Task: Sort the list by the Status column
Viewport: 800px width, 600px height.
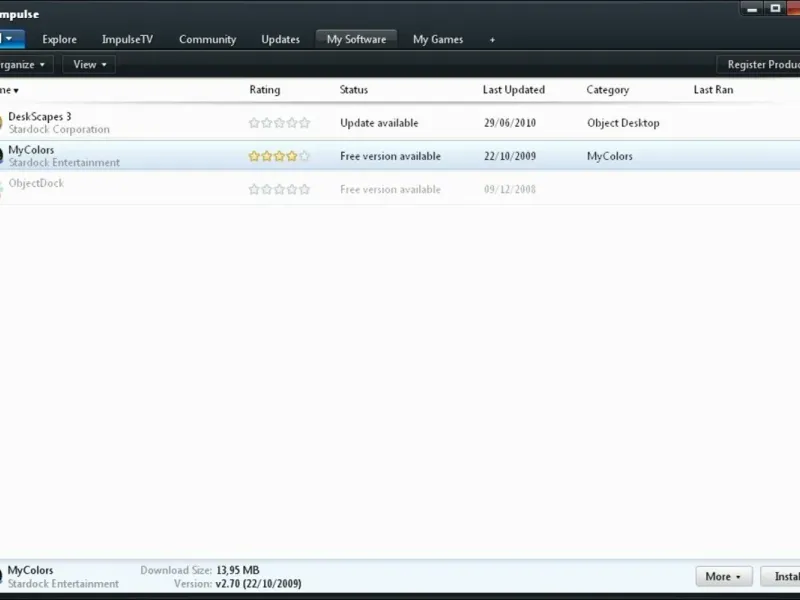Action: [354, 90]
